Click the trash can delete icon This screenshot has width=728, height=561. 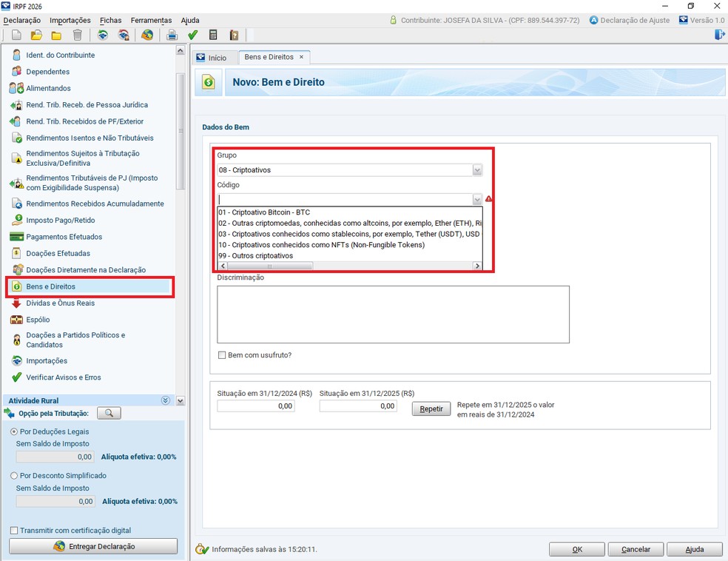tap(78, 35)
